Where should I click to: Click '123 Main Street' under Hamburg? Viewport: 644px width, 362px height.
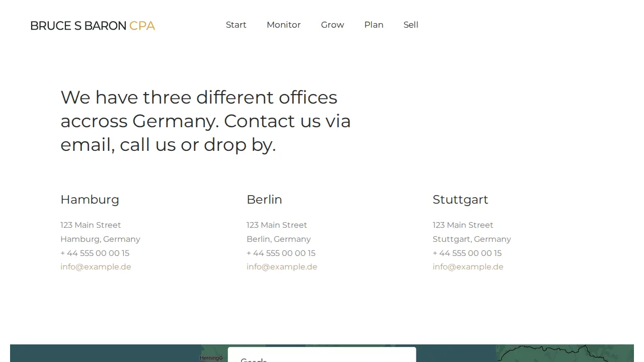[91, 225]
